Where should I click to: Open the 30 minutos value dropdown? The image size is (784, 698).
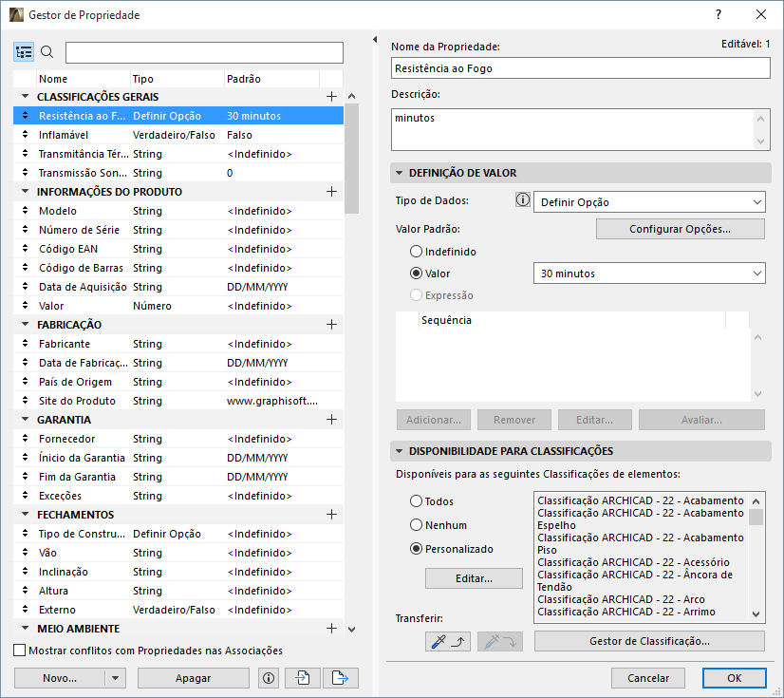click(x=649, y=274)
